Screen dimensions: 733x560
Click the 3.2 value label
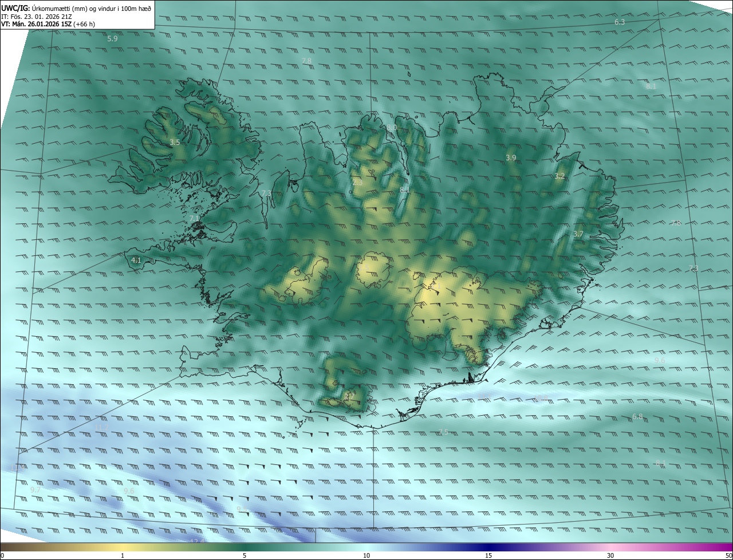tap(559, 176)
